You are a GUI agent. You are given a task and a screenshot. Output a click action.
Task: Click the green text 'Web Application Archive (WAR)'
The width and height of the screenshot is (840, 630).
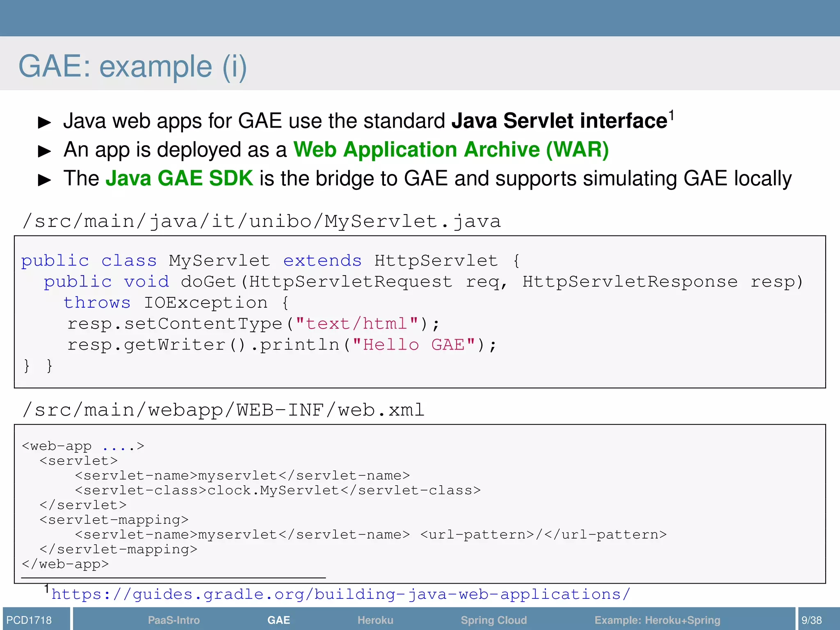[451, 150]
